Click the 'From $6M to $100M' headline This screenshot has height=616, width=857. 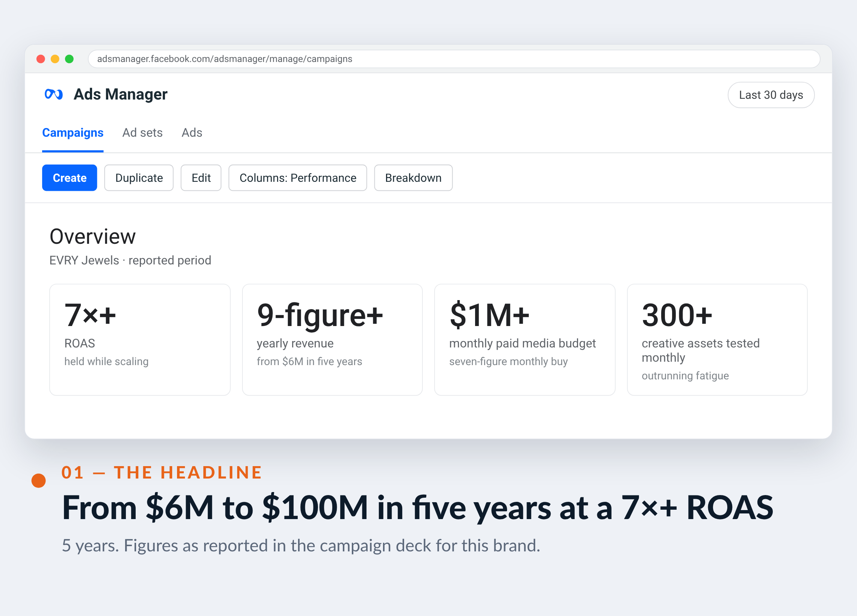418,507
